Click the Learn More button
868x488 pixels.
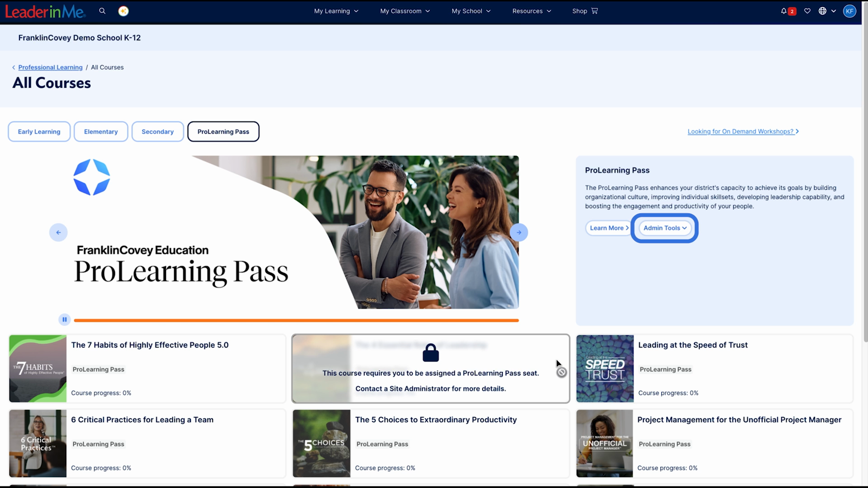click(609, 228)
